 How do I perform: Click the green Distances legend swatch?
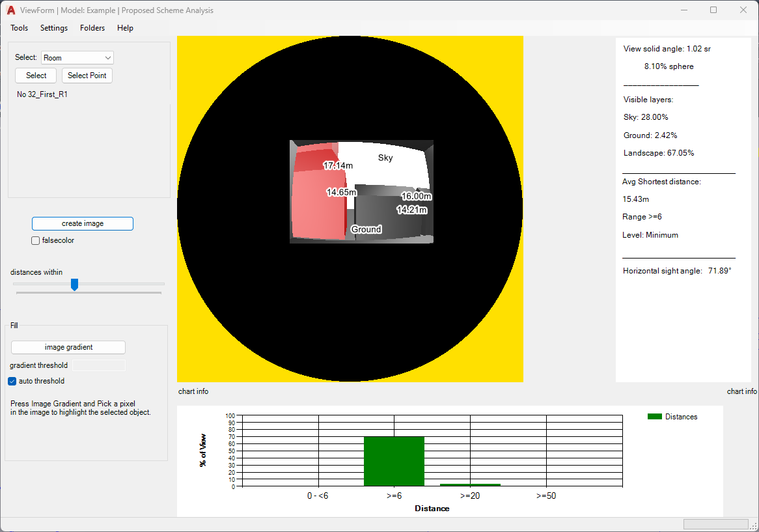654,417
